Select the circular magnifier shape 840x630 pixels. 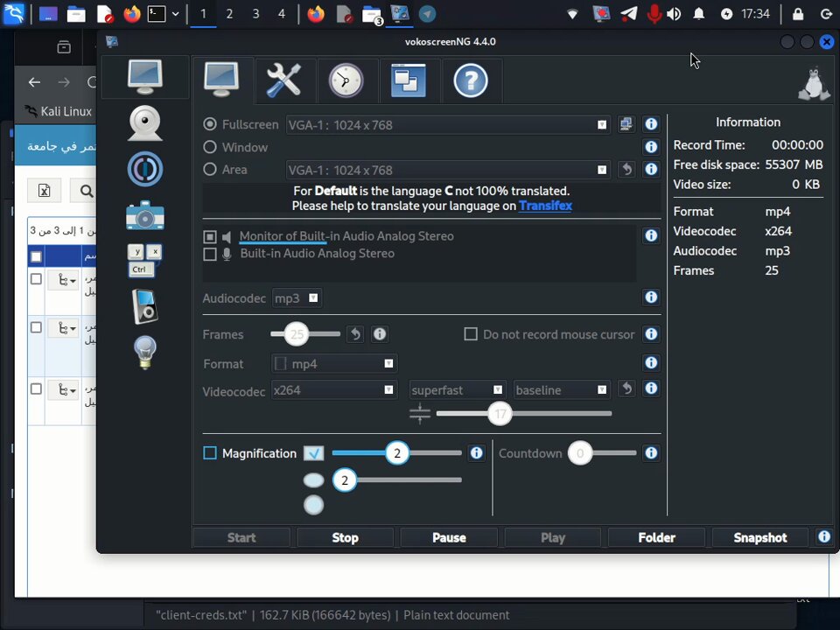[314, 505]
